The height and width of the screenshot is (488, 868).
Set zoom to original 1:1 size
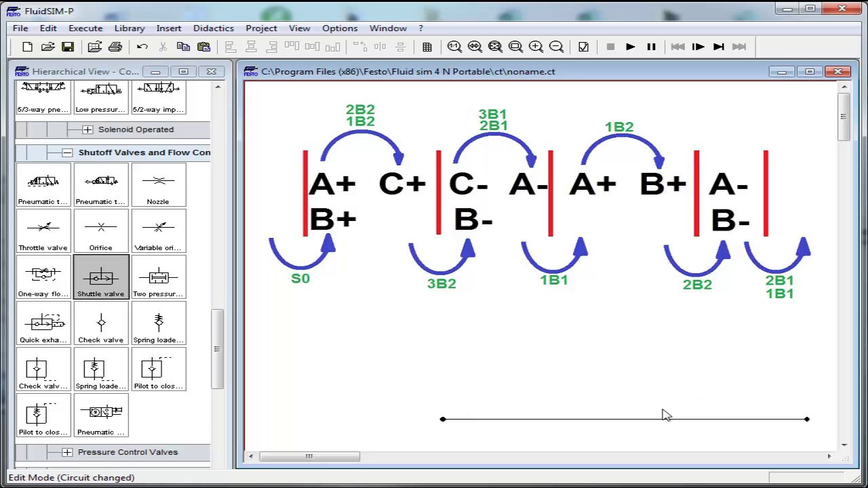click(454, 47)
